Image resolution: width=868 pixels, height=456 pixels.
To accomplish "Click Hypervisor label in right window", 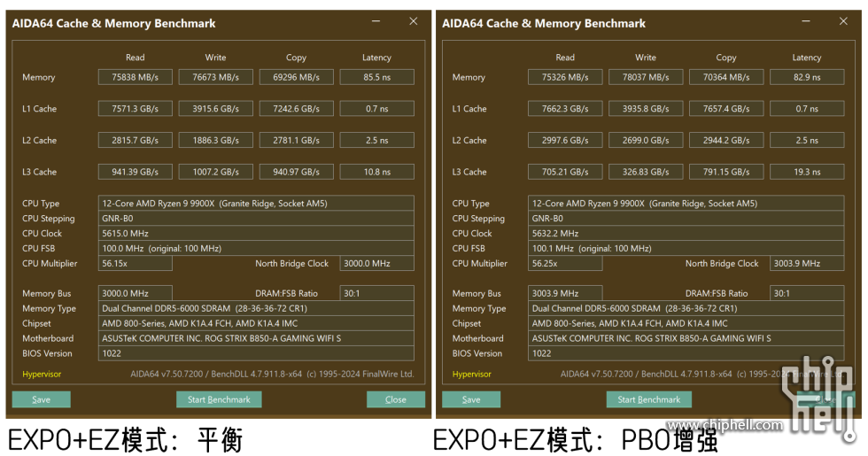I will (x=471, y=374).
